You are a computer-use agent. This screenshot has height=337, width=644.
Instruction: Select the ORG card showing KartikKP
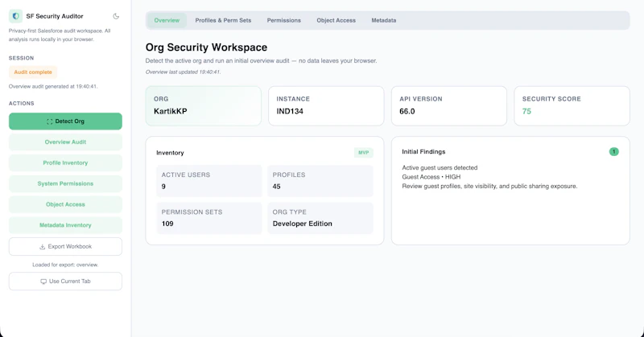pyautogui.click(x=204, y=106)
